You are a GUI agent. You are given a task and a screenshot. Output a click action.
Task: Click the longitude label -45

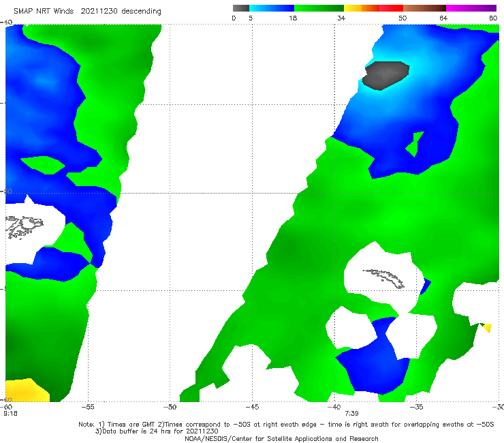[252, 407]
